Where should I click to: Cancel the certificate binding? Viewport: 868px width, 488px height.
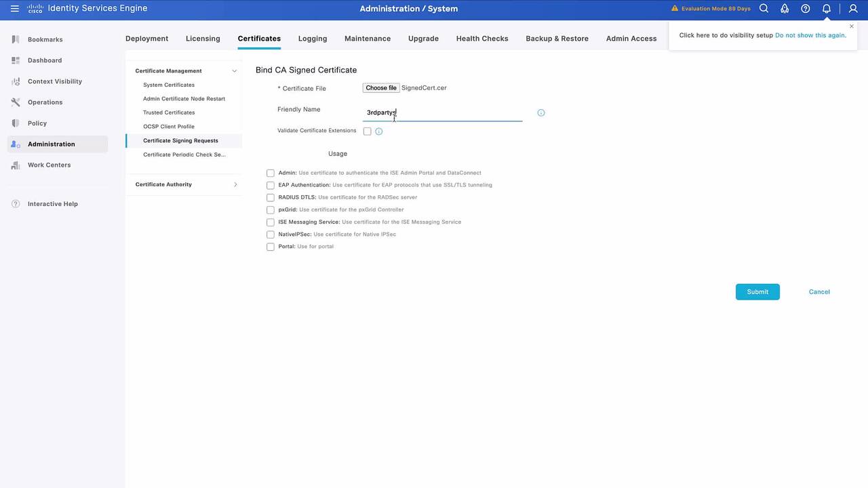point(819,292)
